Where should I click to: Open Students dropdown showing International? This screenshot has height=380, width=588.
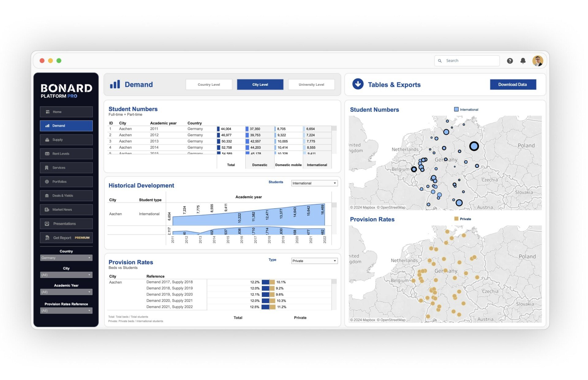(314, 183)
